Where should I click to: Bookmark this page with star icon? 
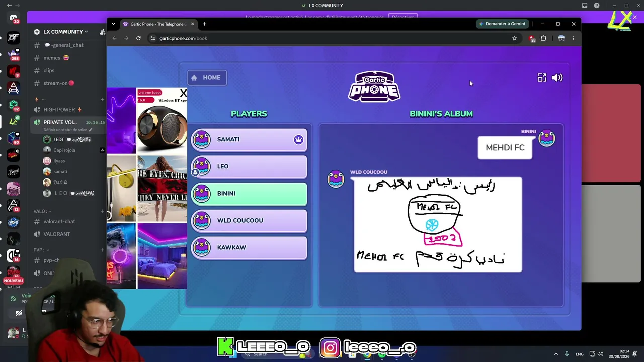(514, 38)
